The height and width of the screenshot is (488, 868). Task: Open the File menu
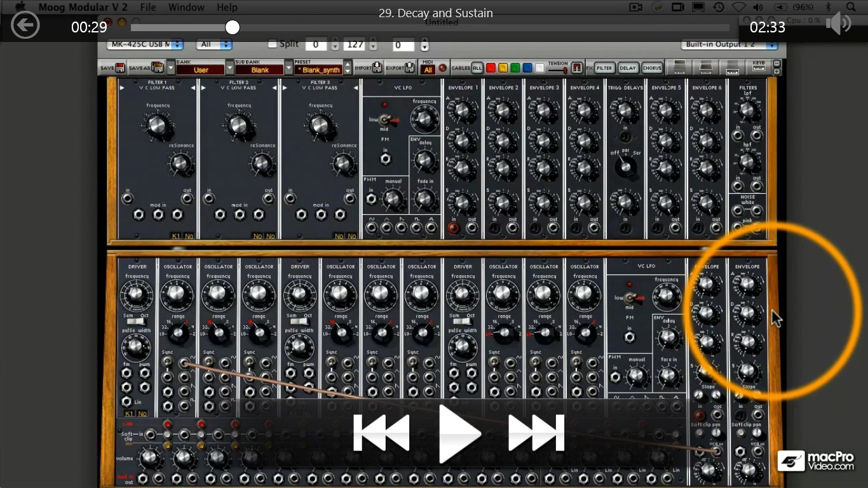(147, 7)
